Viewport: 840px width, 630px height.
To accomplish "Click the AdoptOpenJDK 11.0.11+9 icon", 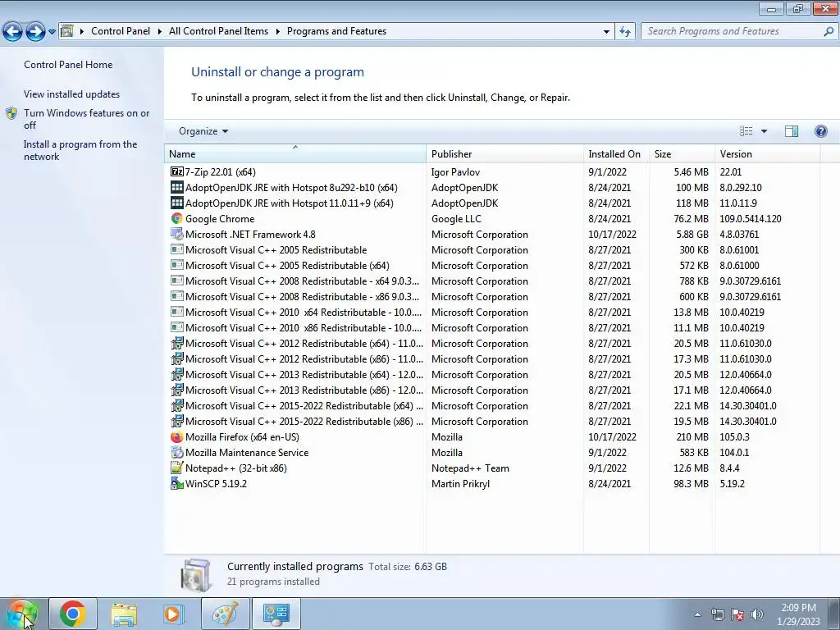I will [177, 203].
